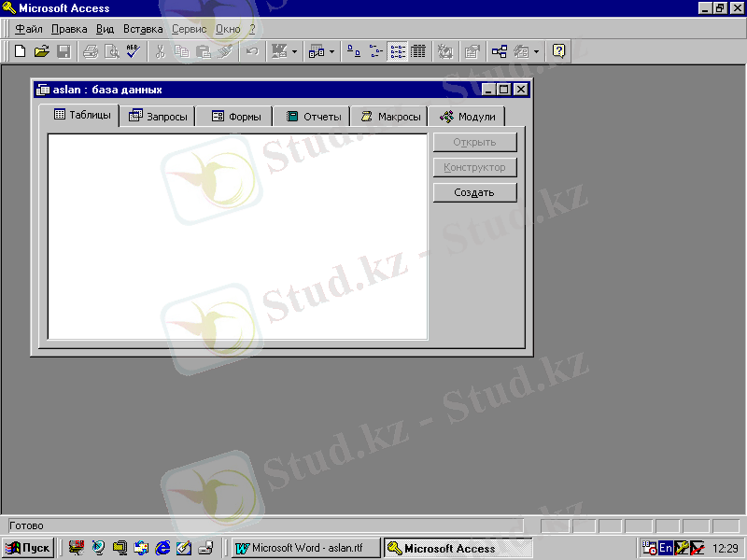
Task: Click the Undo arrow icon
Action: click(252, 51)
